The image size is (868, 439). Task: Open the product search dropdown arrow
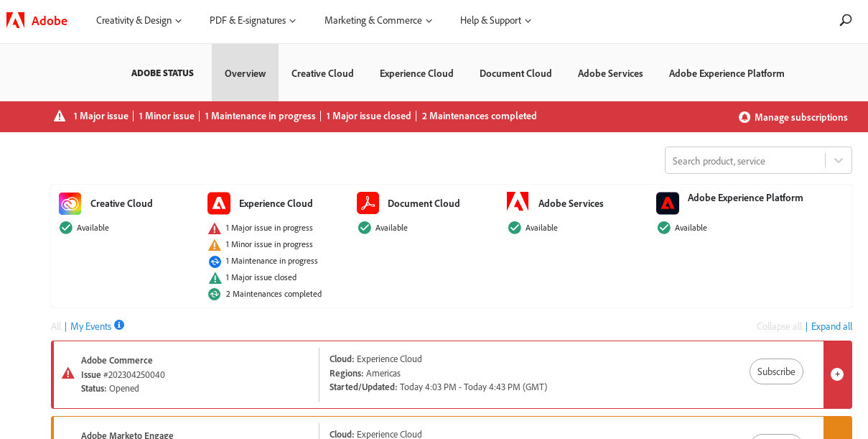pyautogui.click(x=839, y=160)
